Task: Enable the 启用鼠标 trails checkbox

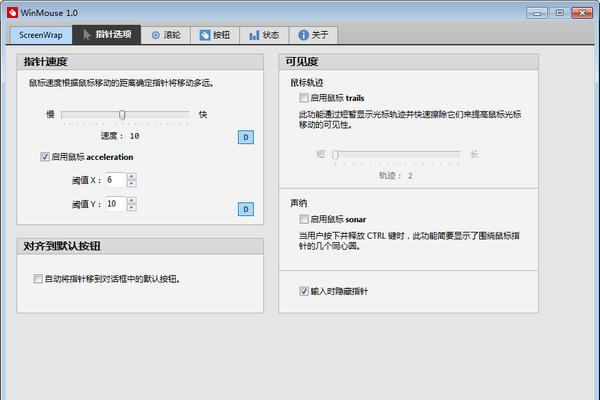Action: click(304, 98)
